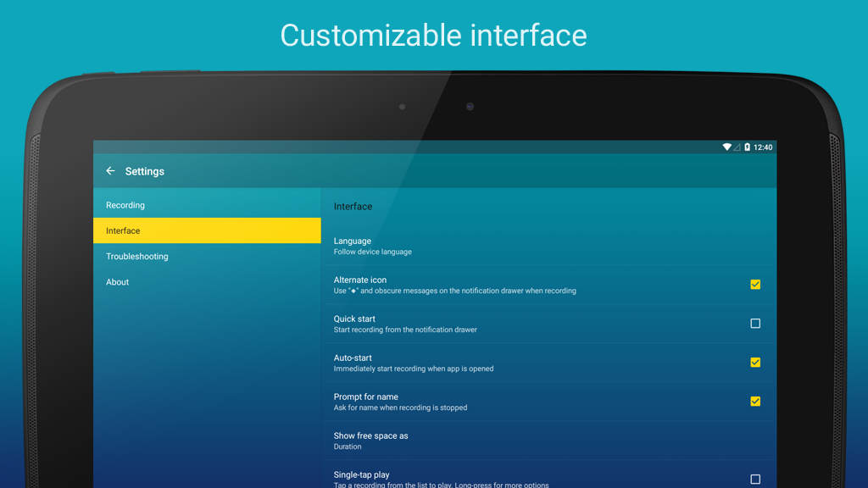This screenshot has width=868, height=488.
Task: Disable the Alternate icon checkbox
Action: tap(755, 285)
